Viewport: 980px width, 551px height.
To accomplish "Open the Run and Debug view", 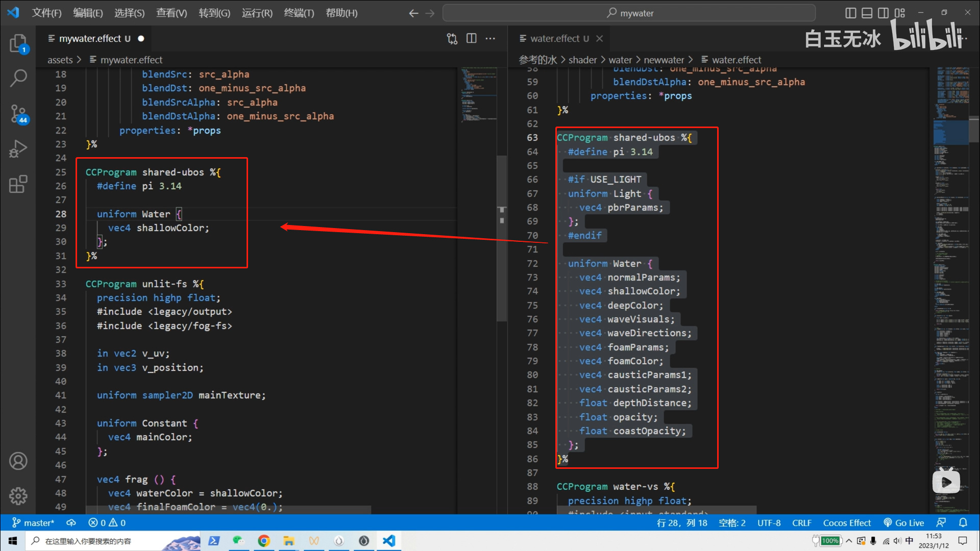I will [18, 149].
